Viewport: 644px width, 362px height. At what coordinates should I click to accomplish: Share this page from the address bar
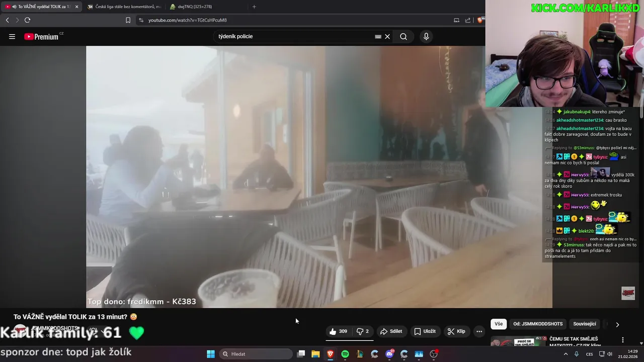pyautogui.click(x=468, y=20)
